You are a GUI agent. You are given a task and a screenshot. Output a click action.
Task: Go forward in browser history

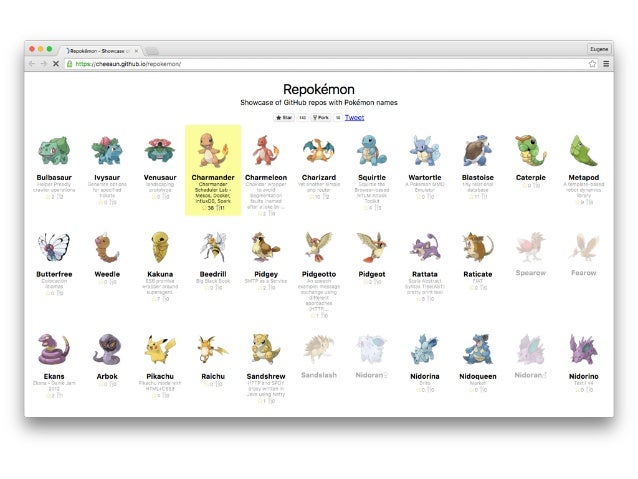44,64
